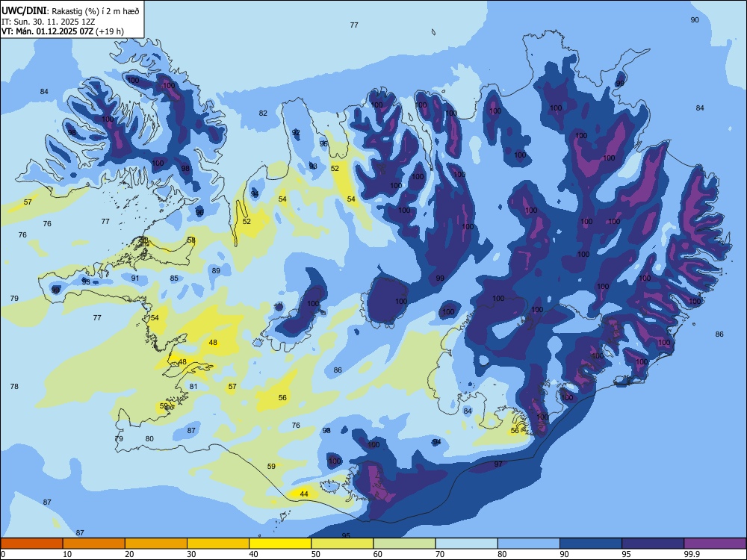Screen dimensions: 747x560
Task: Click the bright yellow 40–50 legend swatch
Action: tap(280, 544)
